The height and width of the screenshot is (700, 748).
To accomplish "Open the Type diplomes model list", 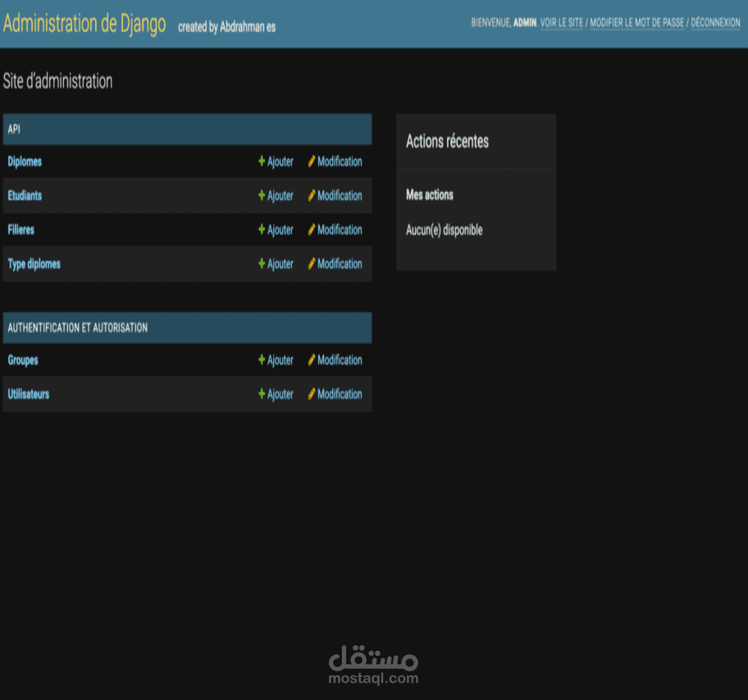I will click(34, 264).
